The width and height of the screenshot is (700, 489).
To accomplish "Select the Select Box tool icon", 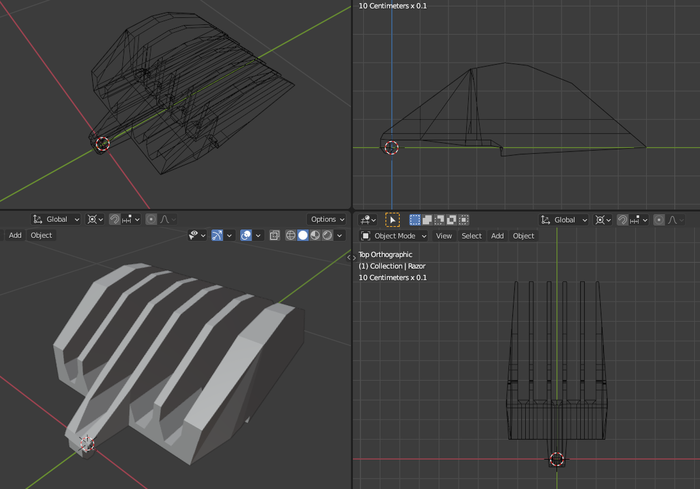I will [x=392, y=219].
